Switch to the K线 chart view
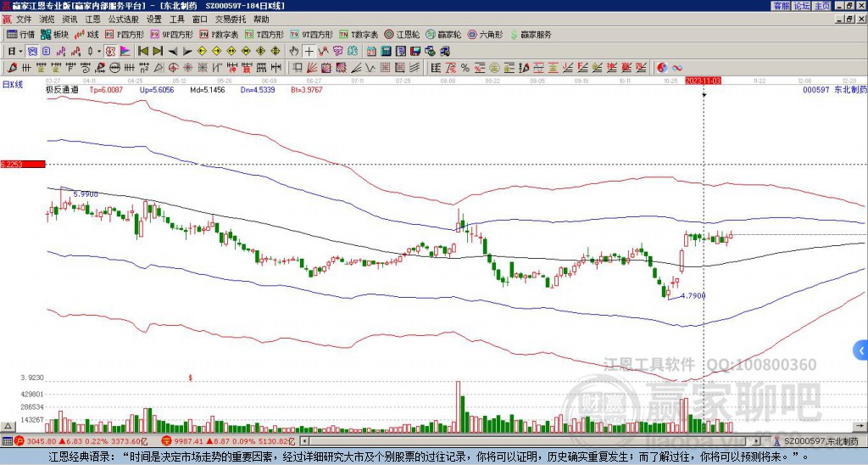The height and width of the screenshot is (465, 868). 86,34
